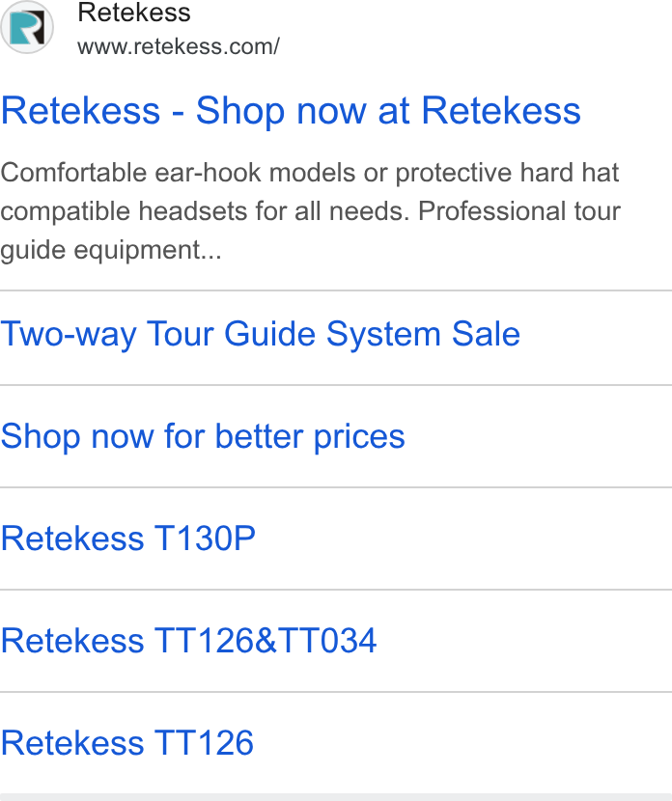The image size is (672, 801).
Task: Open 'Retekess - Shop now at Retekess' headline
Action: click(x=291, y=110)
